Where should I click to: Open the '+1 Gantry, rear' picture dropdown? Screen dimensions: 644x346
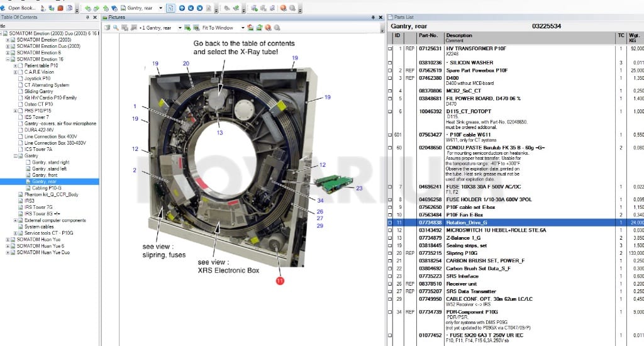click(x=180, y=28)
